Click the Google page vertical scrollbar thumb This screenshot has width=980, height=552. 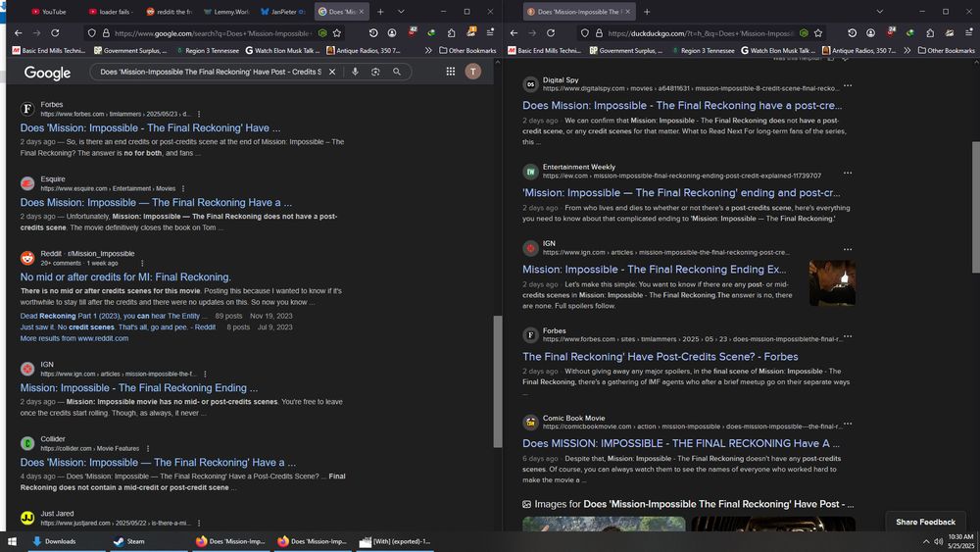tap(498, 381)
